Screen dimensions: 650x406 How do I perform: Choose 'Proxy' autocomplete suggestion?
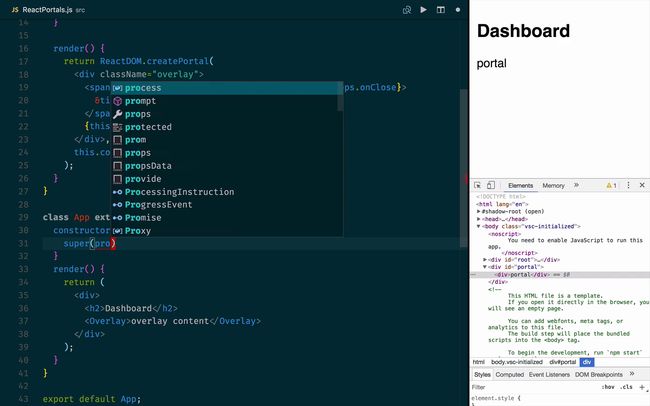pos(226,231)
